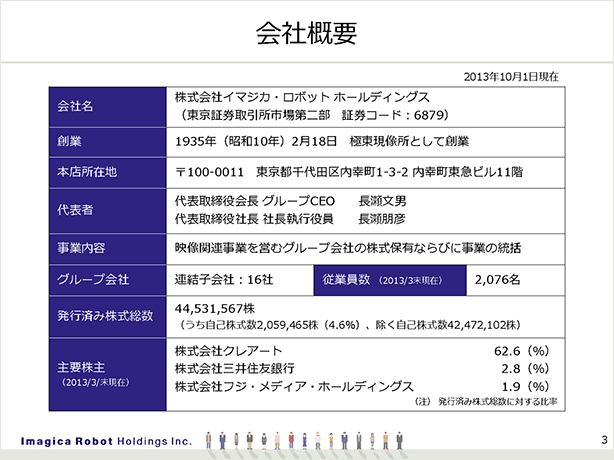The image size is (614, 460).
Task: Click the Imagica Robot Holdings Inc. logo
Action: point(106,442)
